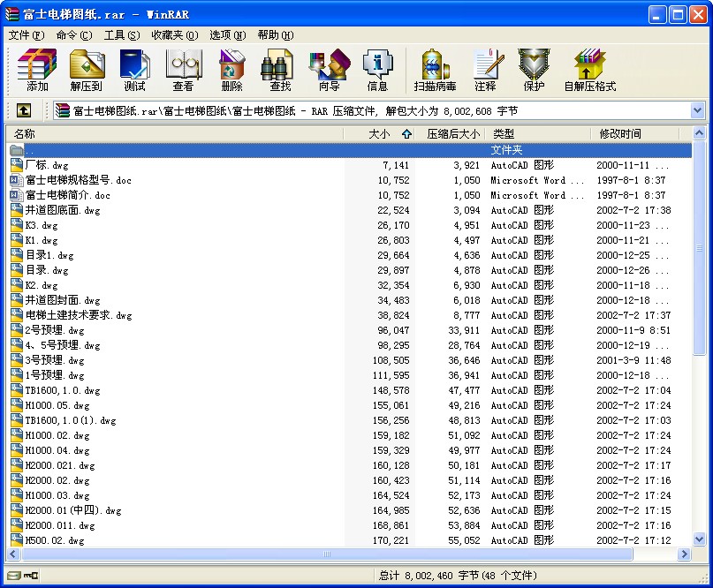Select file H2000.011.dwg
The width and height of the screenshot is (713, 588).
(x=60, y=524)
